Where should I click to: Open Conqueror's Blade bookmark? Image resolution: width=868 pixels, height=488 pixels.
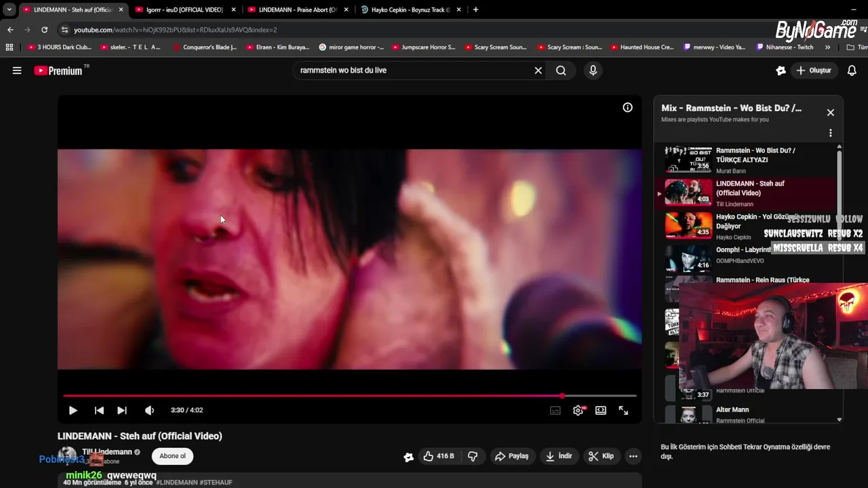click(x=205, y=47)
